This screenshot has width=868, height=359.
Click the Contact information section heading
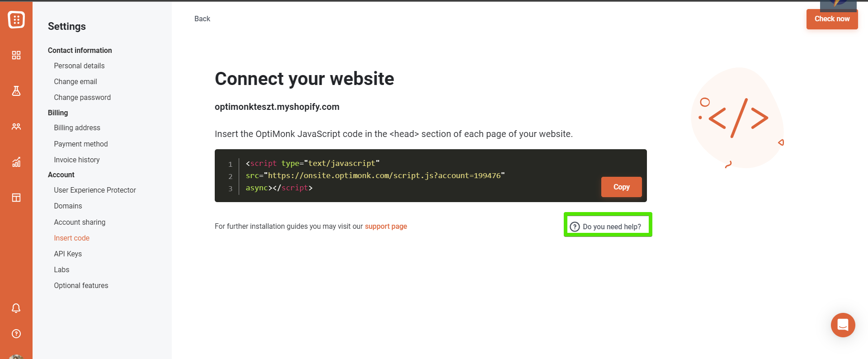(x=80, y=50)
